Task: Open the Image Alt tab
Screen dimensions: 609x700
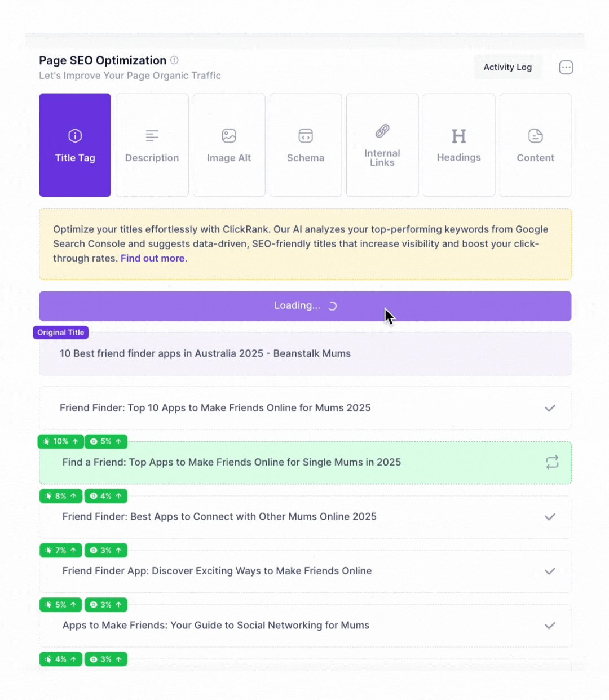Action: click(x=229, y=145)
